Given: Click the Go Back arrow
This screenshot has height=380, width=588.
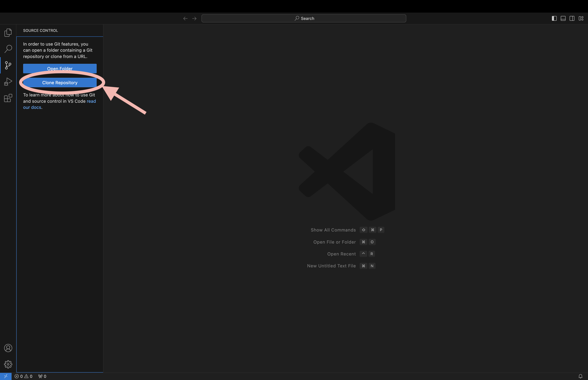Looking at the screenshot, I should 185,19.
